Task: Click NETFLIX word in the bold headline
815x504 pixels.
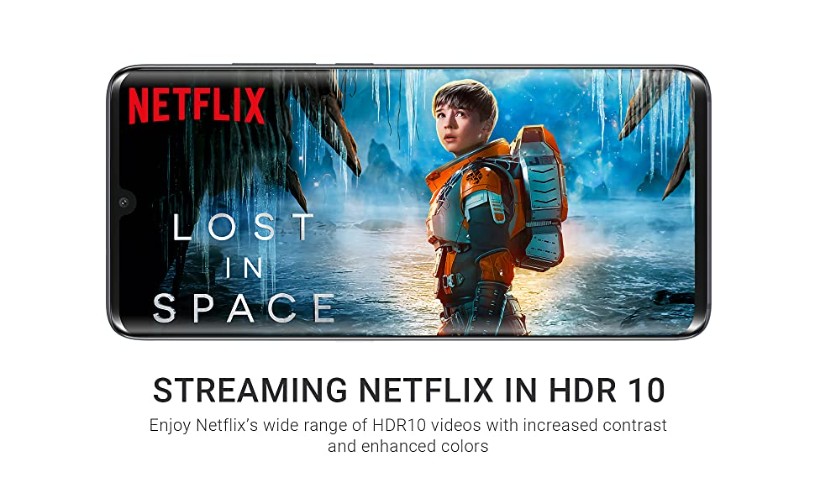Action: coord(426,391)
